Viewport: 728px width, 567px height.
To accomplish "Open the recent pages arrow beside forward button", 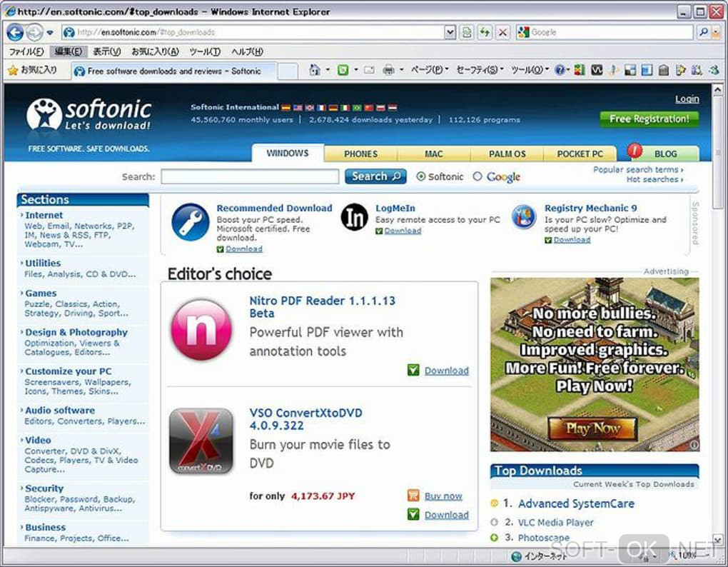I will coord(50,33).
